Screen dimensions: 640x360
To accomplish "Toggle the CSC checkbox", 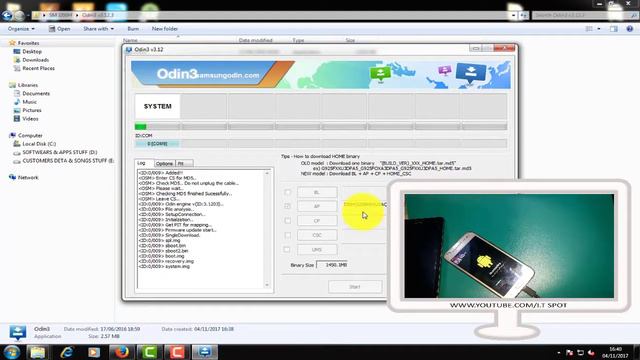I will point(288,235).
